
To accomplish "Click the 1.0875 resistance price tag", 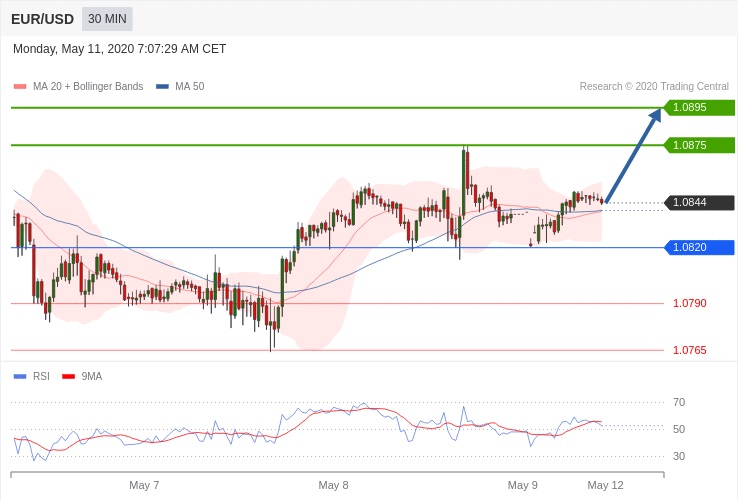I will click(699, 145).
